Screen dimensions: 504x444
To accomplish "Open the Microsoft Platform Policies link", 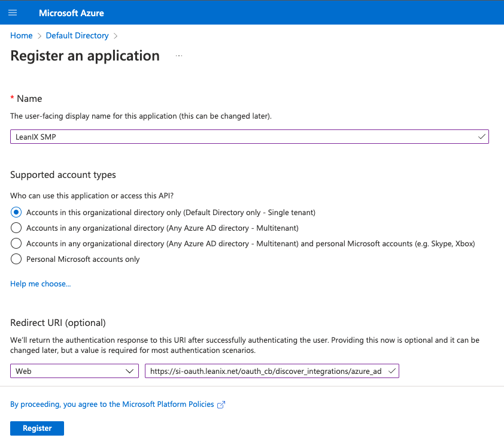I will pos(112,404).
